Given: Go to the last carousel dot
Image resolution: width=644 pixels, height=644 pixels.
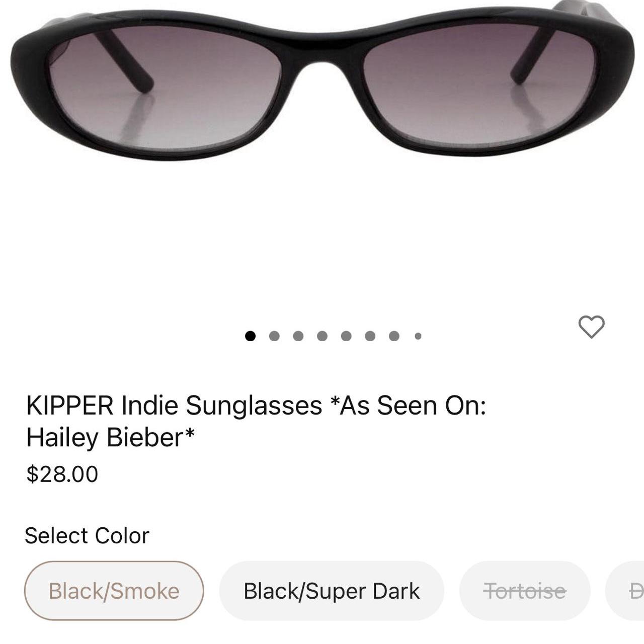Looking at the screenshot, I should click(417, 336).
